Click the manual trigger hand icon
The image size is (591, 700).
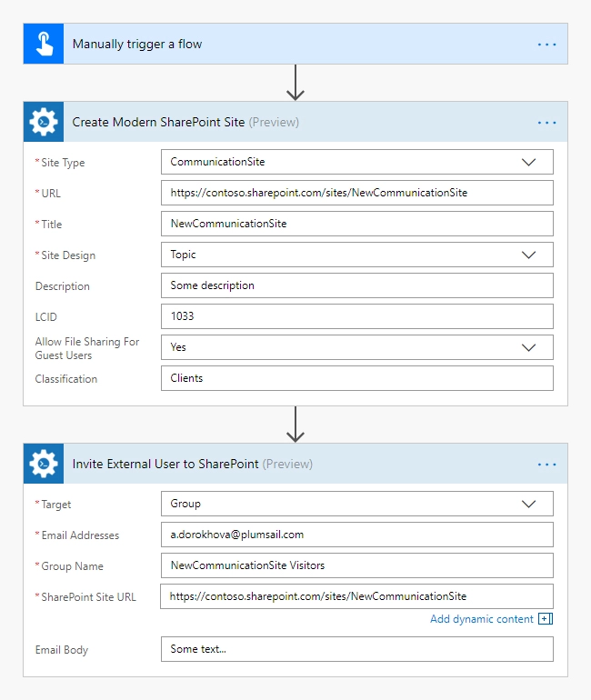(x=44, y=44)
